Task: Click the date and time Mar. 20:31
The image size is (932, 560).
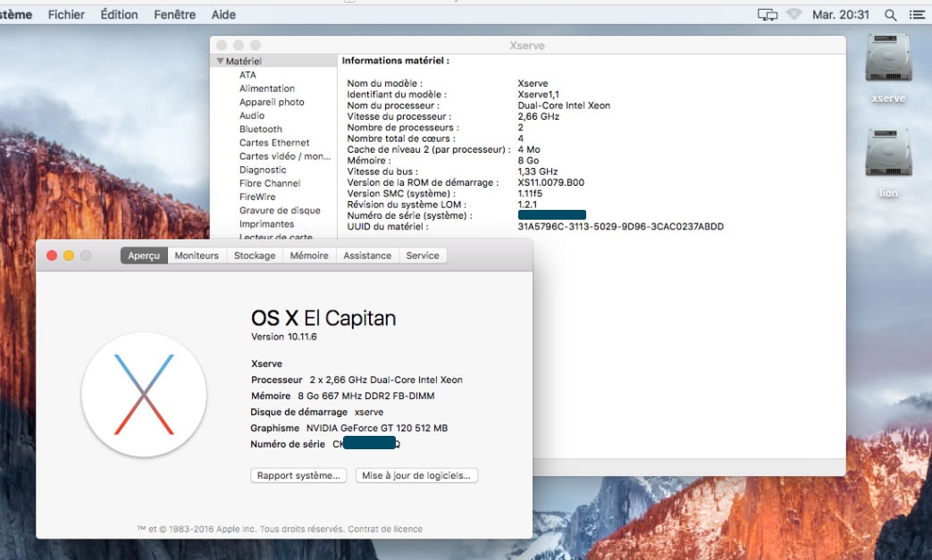Action: click(x=841, y=15)
